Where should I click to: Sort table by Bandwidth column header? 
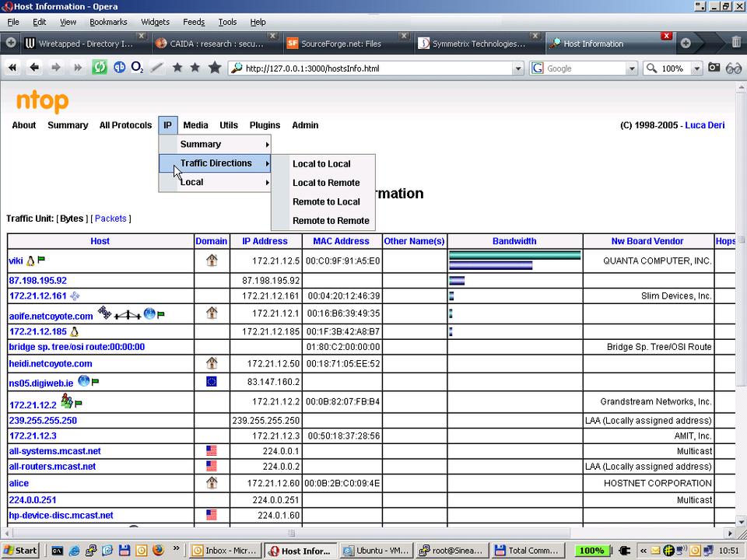(x=514, y=241)
